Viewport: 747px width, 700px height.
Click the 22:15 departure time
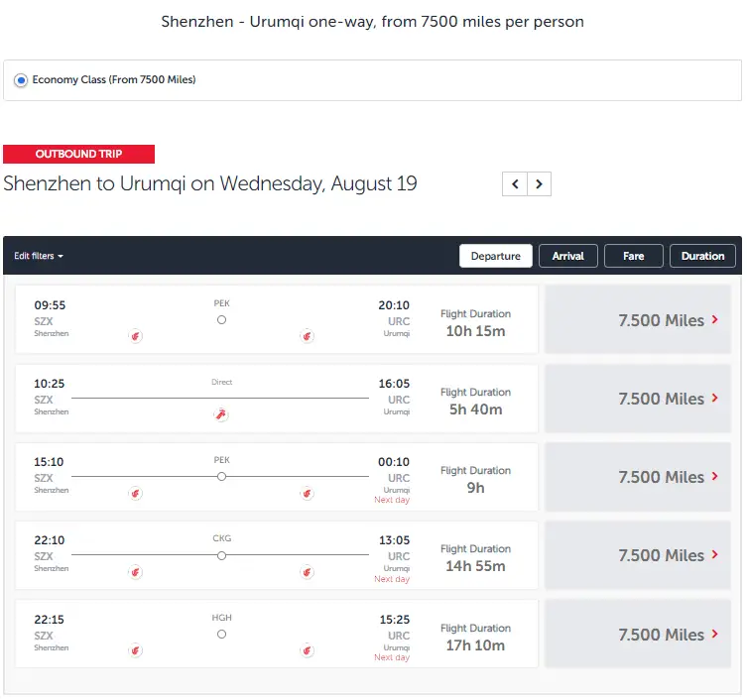click(x=49, y=620)
